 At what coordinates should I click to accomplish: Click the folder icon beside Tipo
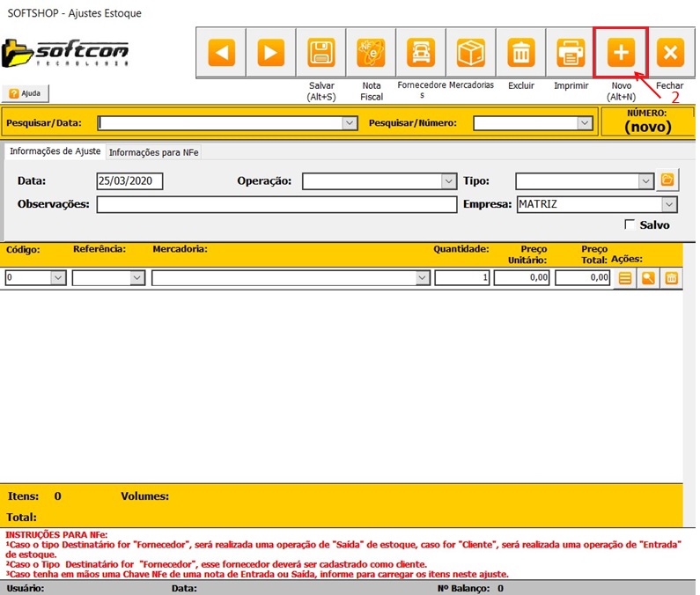pyautogui.click(x=668, y=180)
